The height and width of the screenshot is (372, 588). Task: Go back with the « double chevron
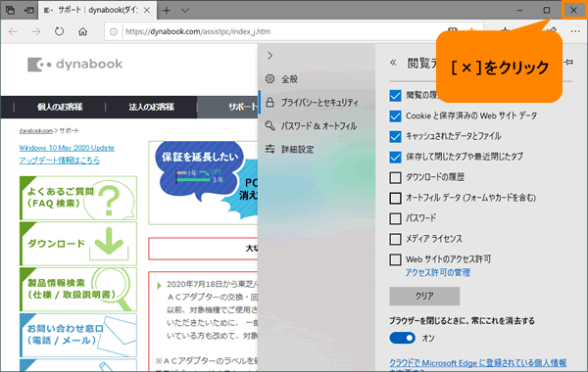pyautogui.click(x=393, y=63)
